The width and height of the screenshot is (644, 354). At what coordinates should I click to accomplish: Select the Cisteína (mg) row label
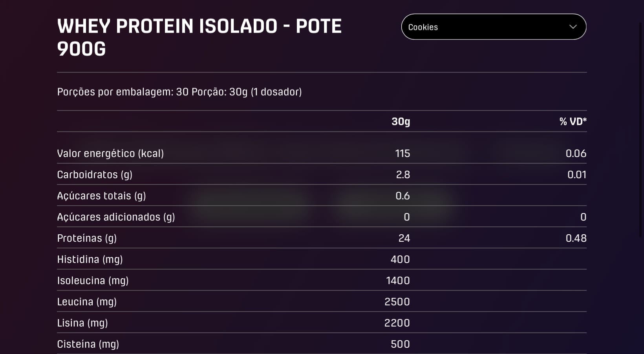click(x=88, y=344)
